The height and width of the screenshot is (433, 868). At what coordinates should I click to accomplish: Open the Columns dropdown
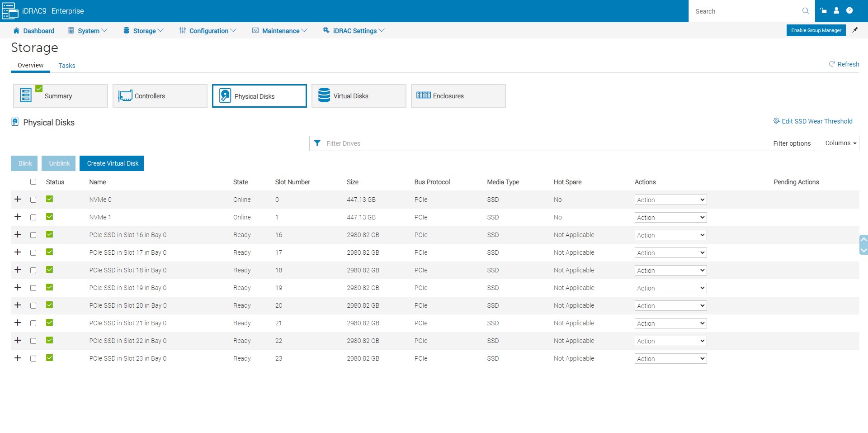tap(840, 143)
